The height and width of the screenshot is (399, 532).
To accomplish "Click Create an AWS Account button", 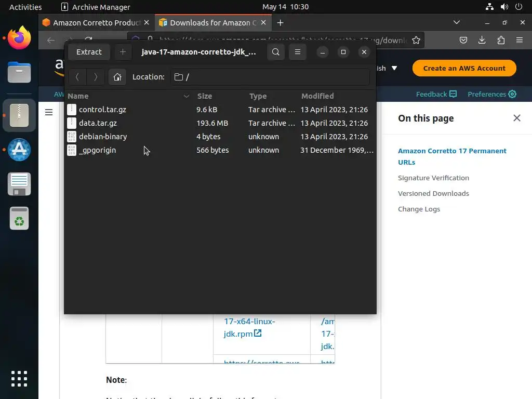I will coord(464,68).
